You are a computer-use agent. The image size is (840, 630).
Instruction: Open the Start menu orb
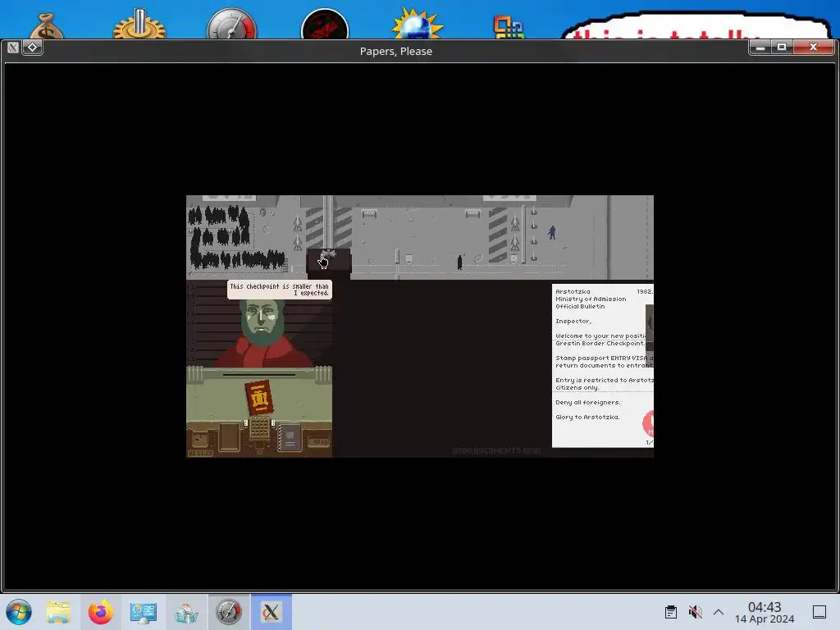pos(19,612)
